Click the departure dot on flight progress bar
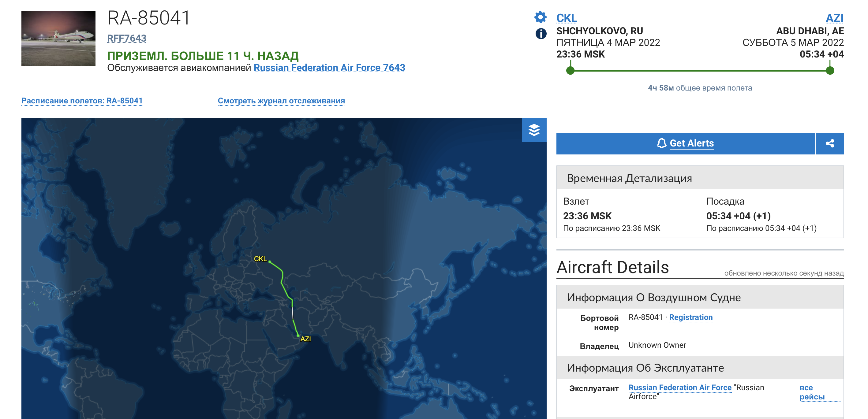Screen dimensions: 868x419 pyautogui.click(x=570, y=71)
